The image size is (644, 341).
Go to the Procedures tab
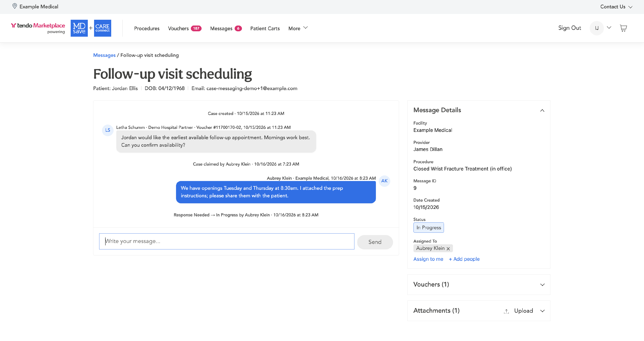coord(146,29)
